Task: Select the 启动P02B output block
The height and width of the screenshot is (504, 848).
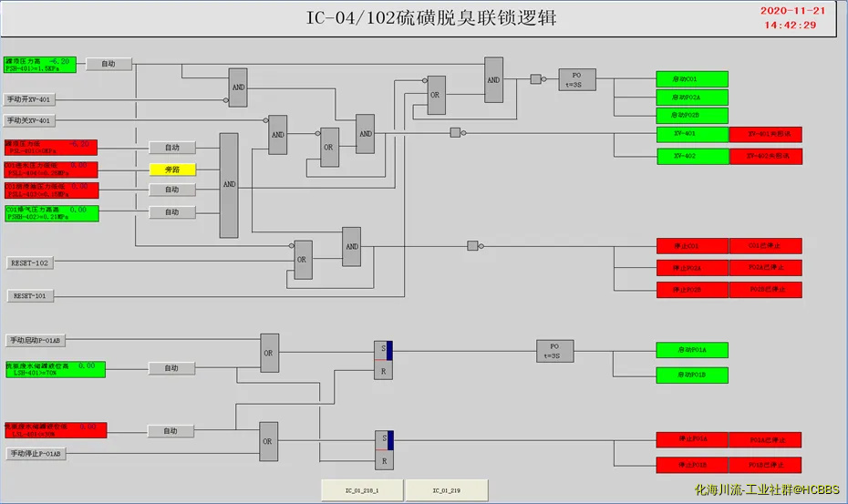Action: [x=692, y=115]
